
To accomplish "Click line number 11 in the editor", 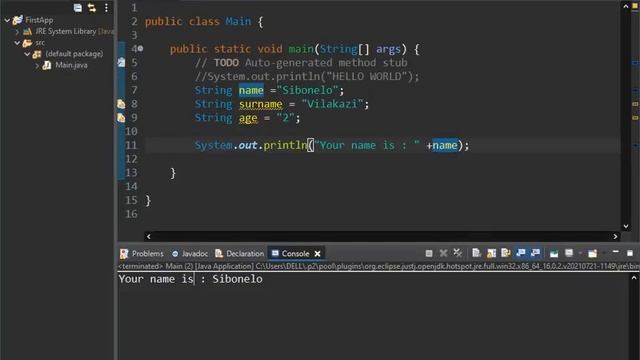I will 131,145.
